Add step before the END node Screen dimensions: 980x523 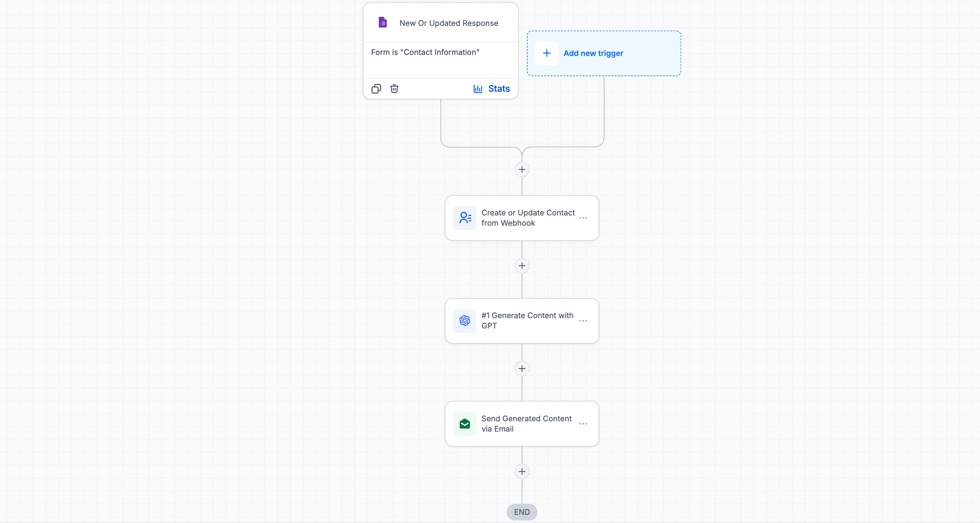coord(522,472)
